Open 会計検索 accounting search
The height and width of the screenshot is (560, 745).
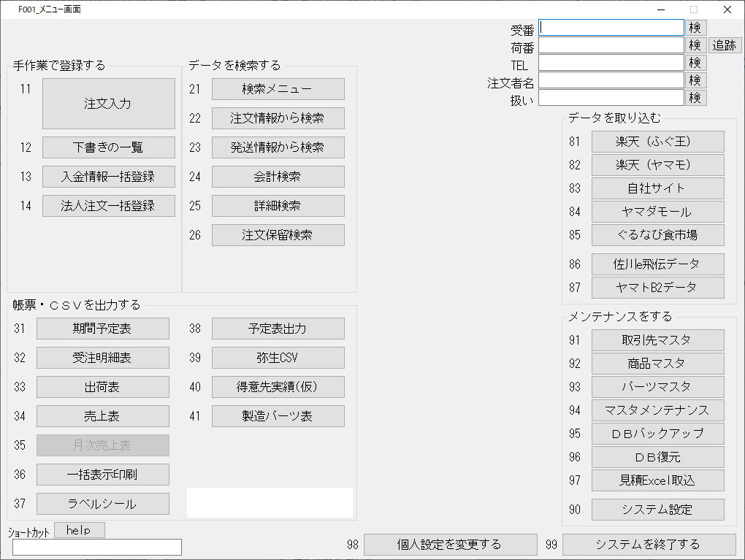point(278,177)
